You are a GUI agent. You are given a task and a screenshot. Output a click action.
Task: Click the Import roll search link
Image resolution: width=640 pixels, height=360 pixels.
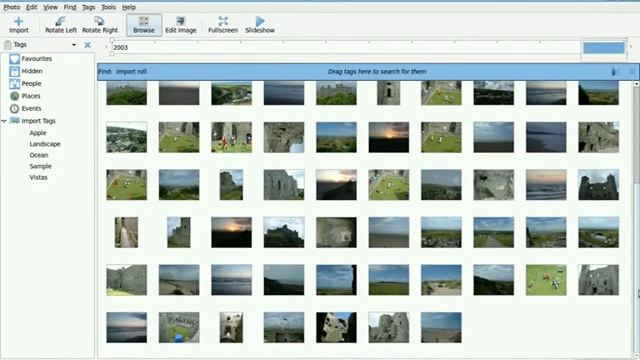point(131,71)
